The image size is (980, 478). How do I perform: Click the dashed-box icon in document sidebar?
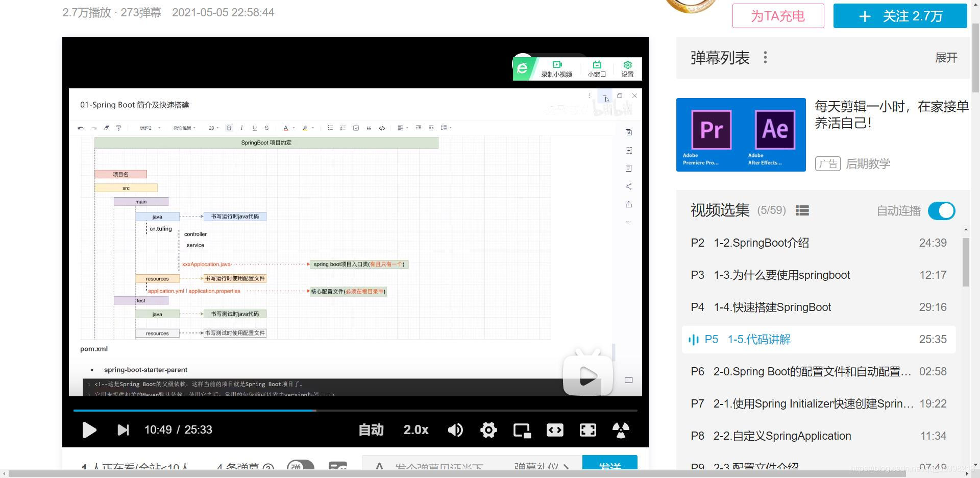click(x=629, y=151)
